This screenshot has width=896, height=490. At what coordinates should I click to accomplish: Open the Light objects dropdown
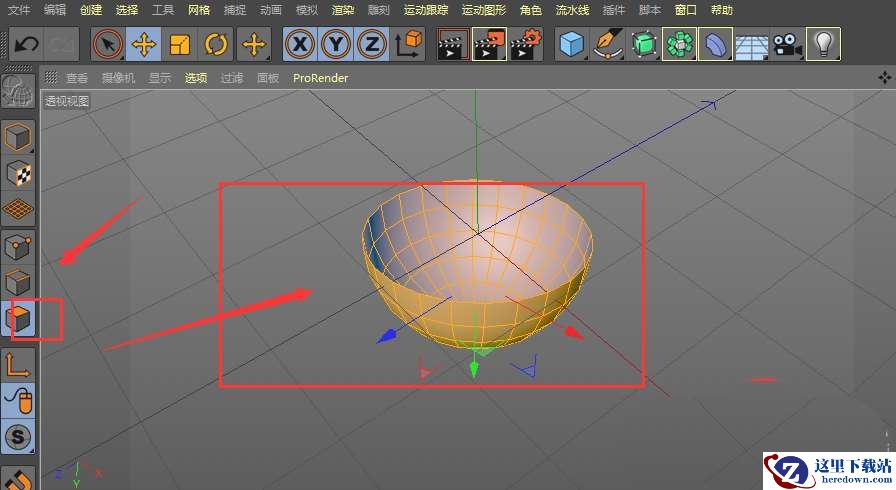click(823, 45)
